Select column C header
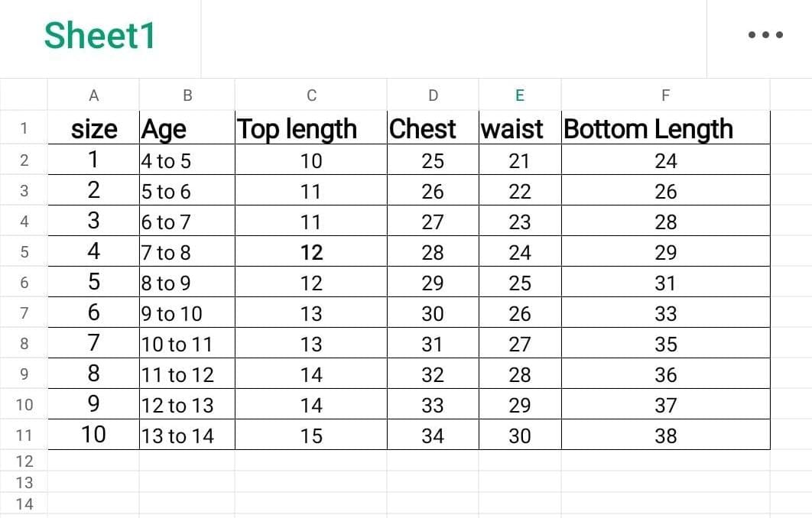 [311, 96]
